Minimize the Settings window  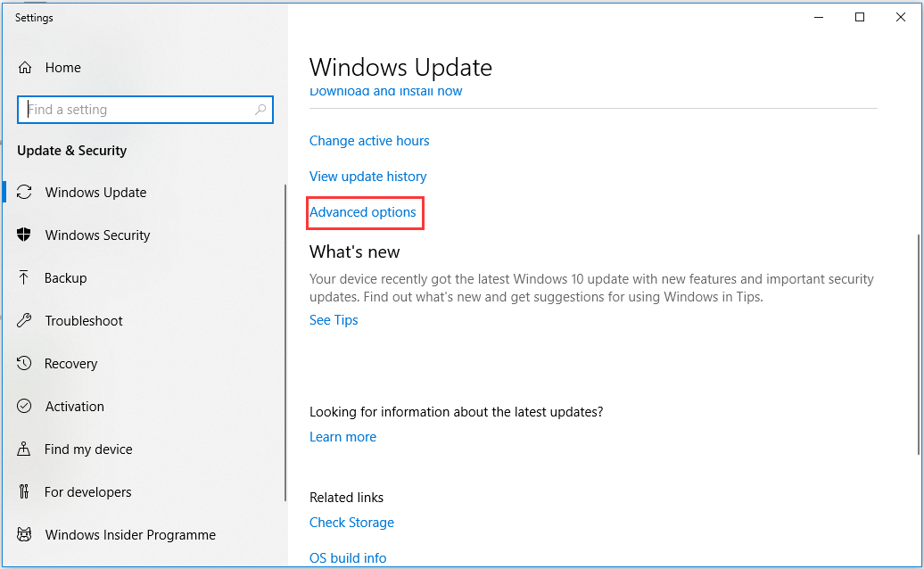(x=819, y=18)
